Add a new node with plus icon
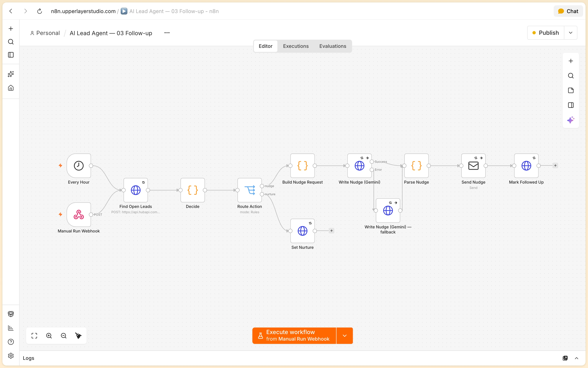Image resolution: width=588 pixels, height=368 pixels. (571, 61)
